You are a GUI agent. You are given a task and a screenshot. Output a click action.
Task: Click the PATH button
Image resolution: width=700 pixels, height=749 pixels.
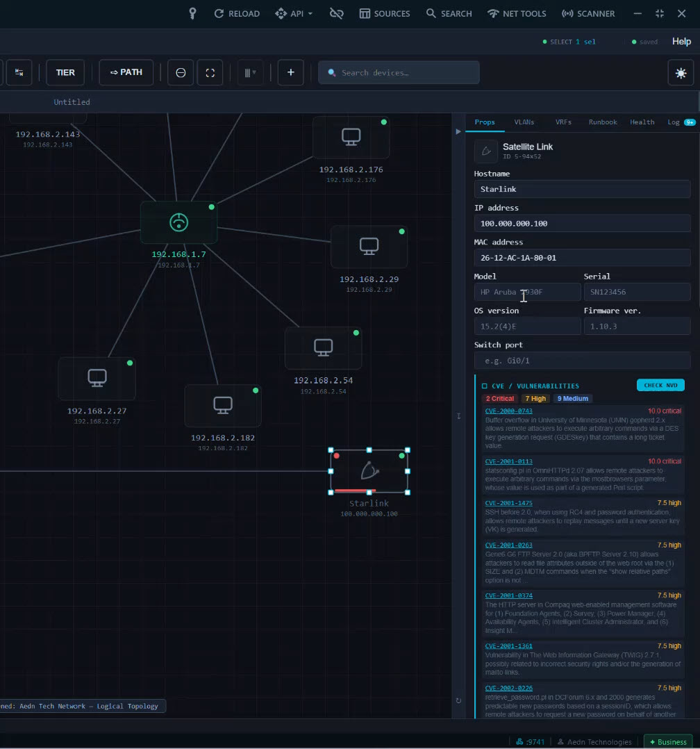pyautogui.click(x=126, y=72)
